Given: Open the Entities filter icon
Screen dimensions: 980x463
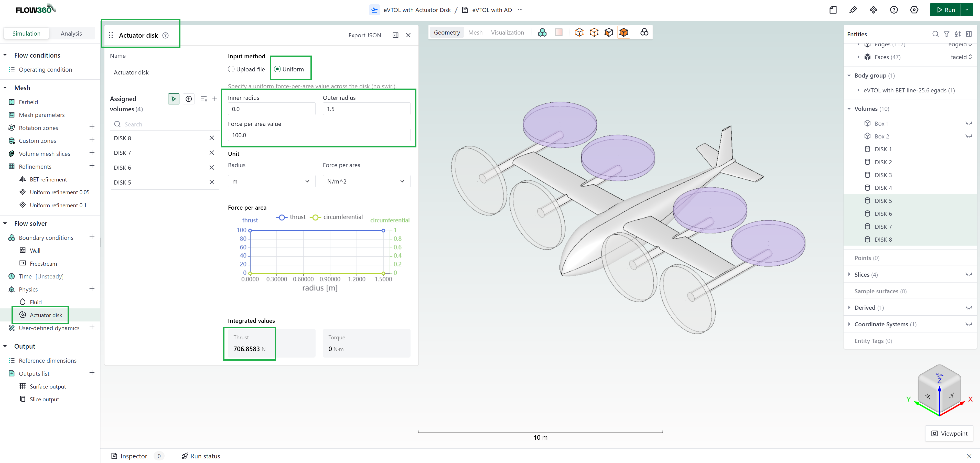Looking at the screenshot, I should tap(946, 34).
